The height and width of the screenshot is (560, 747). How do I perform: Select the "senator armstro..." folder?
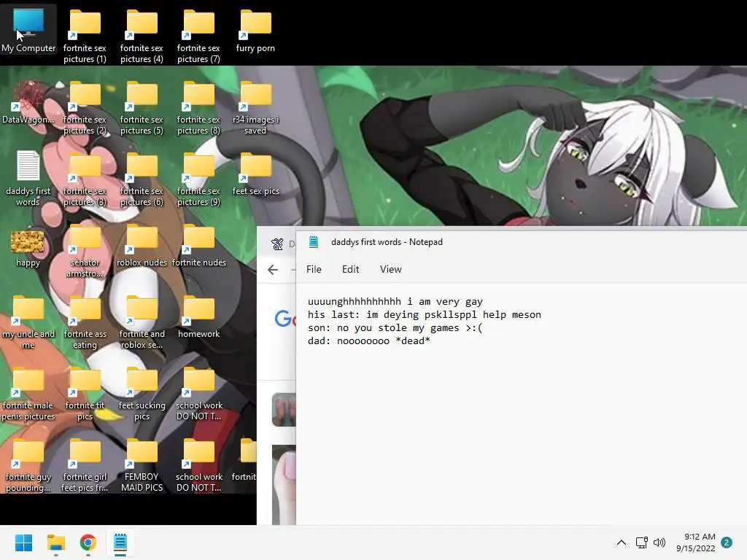(85, 251)
